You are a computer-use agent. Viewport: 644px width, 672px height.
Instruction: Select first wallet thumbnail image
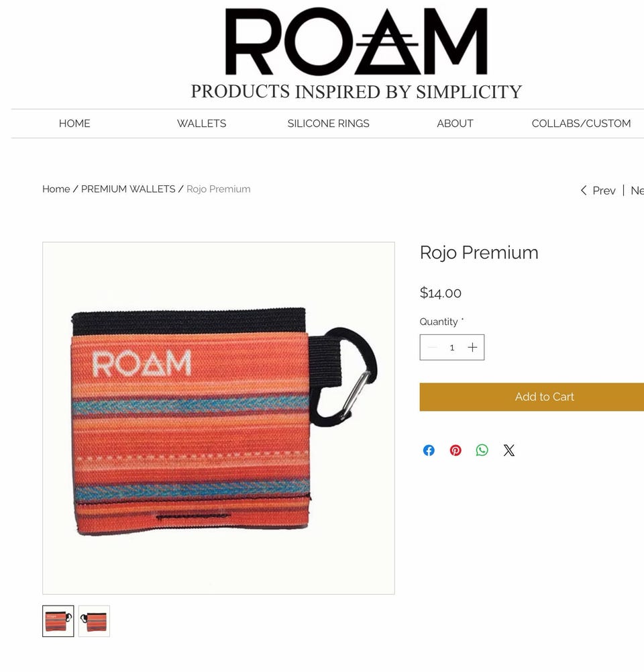[x=58, y=621]
